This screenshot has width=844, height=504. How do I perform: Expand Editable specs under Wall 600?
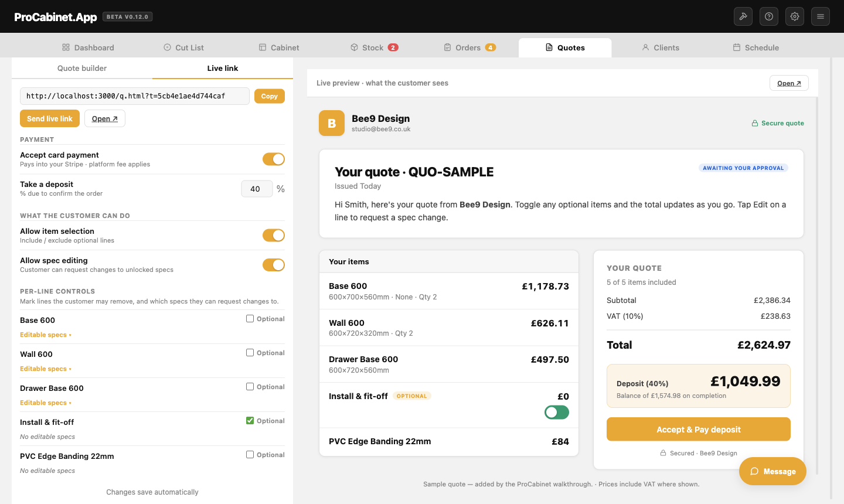point(46,369)
